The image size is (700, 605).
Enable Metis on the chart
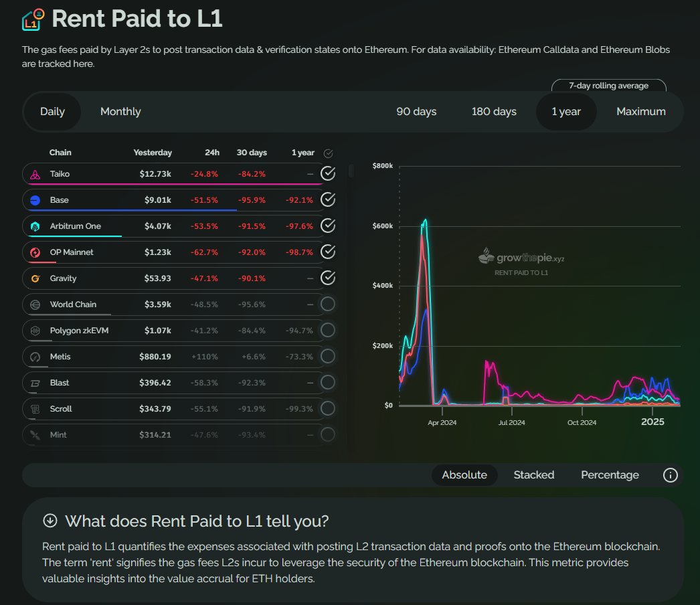point(328,356)
